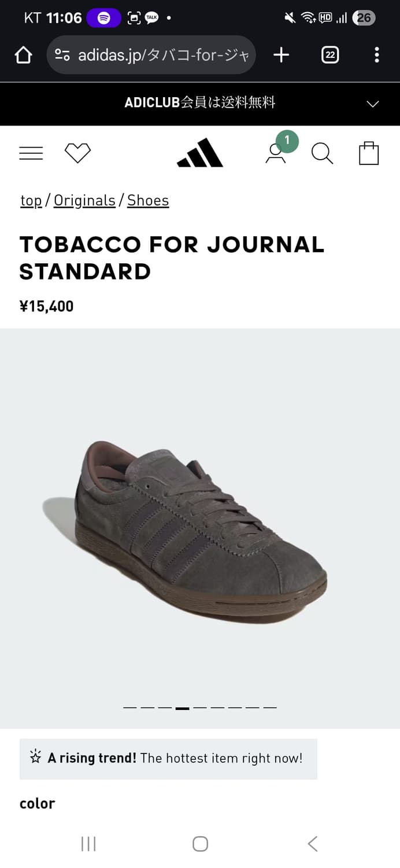Viewport: 400px width, 868px height.
Task: Open a new browser tab
Action: [x=281, y=55]
